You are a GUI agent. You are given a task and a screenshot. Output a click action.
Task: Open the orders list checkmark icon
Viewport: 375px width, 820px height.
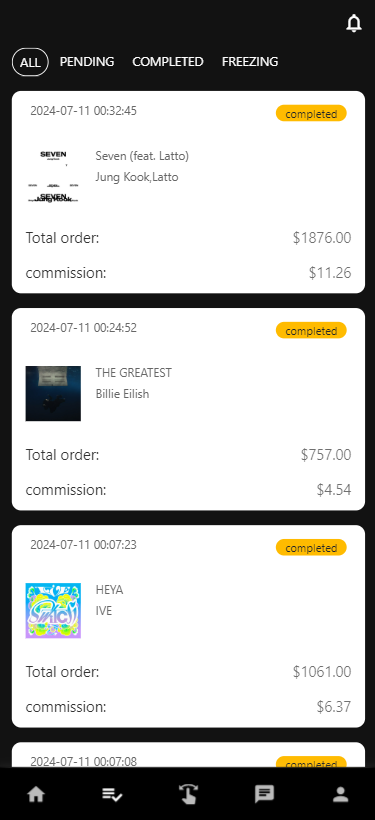coord(112,795)
